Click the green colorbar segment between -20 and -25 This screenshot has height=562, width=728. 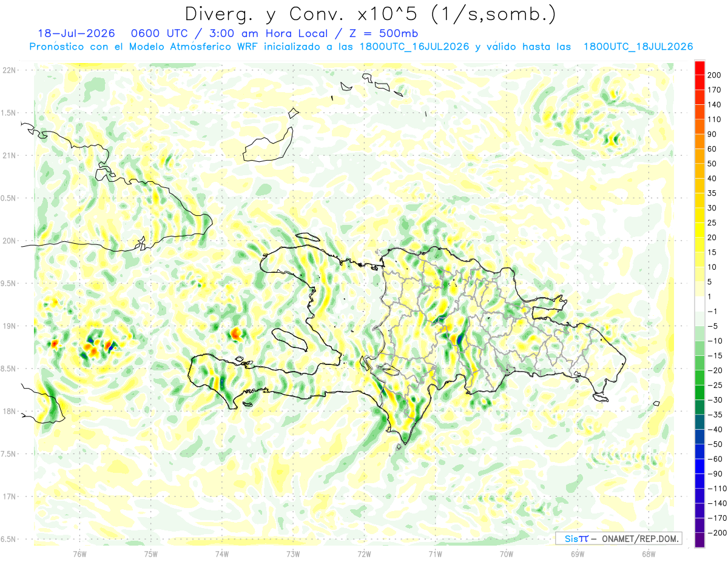699,377
